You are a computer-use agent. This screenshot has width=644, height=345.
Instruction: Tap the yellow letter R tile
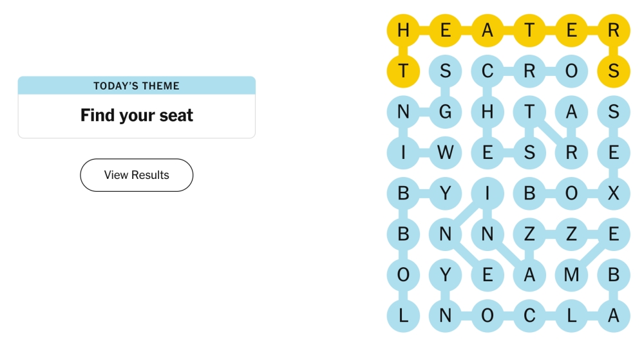click(x=613, y=30)
